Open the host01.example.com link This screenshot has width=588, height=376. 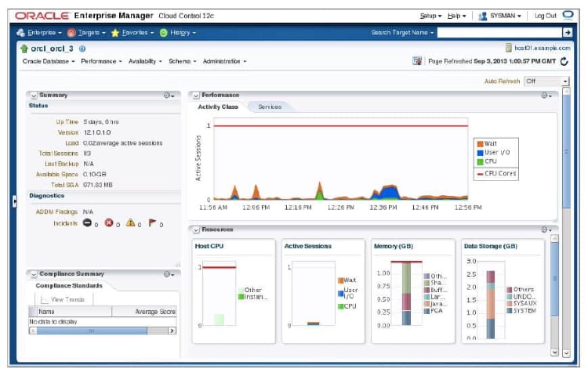543,48
